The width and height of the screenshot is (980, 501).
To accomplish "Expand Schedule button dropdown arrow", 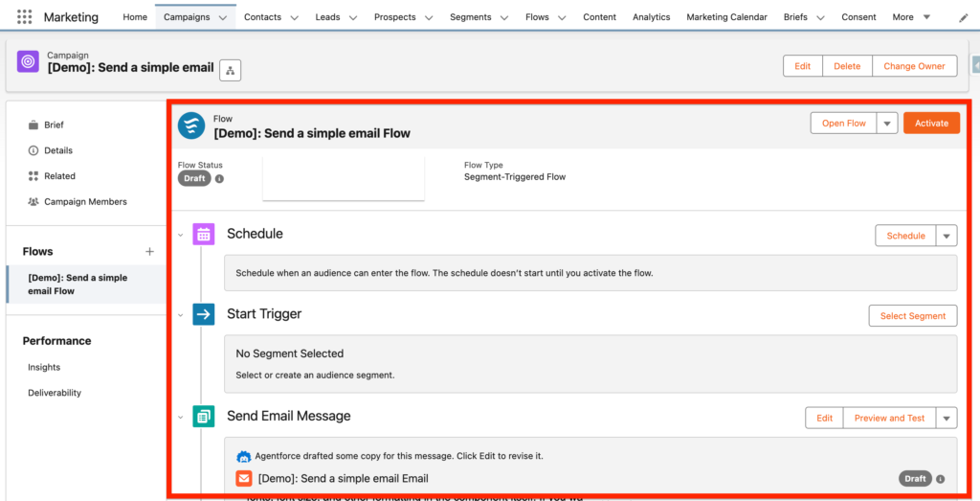I will point(946,236).
